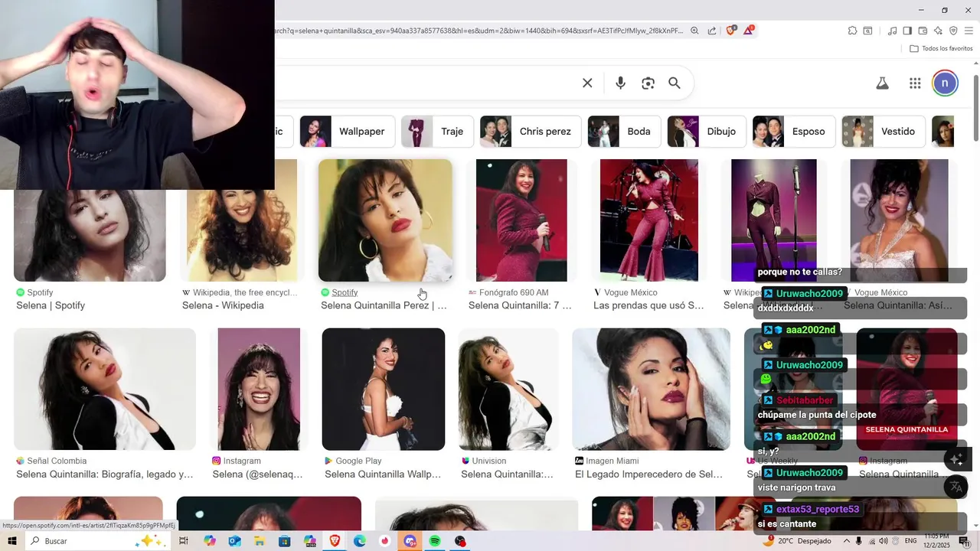Open the Fonógrafo red-suit stage thumbnail
Viewport: 980px width, 551px height.
tap(521, 220)
